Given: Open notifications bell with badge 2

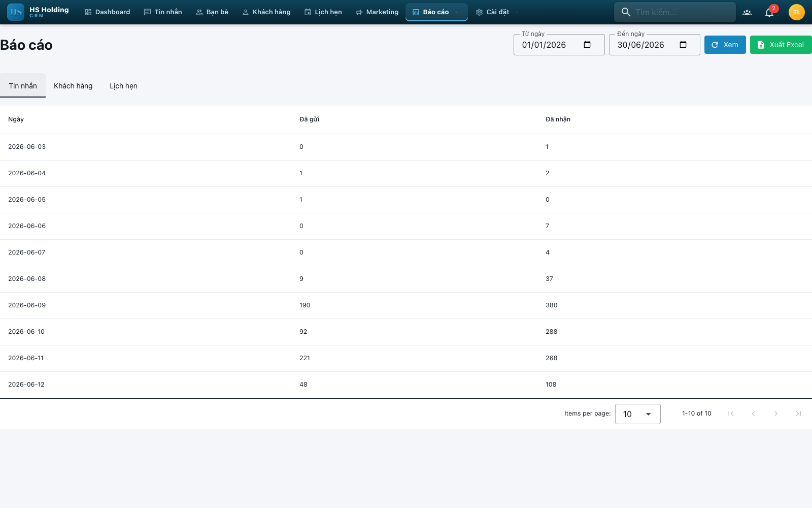Looking at the screenshot, I should pyautogui.click(x=769, y=12).
